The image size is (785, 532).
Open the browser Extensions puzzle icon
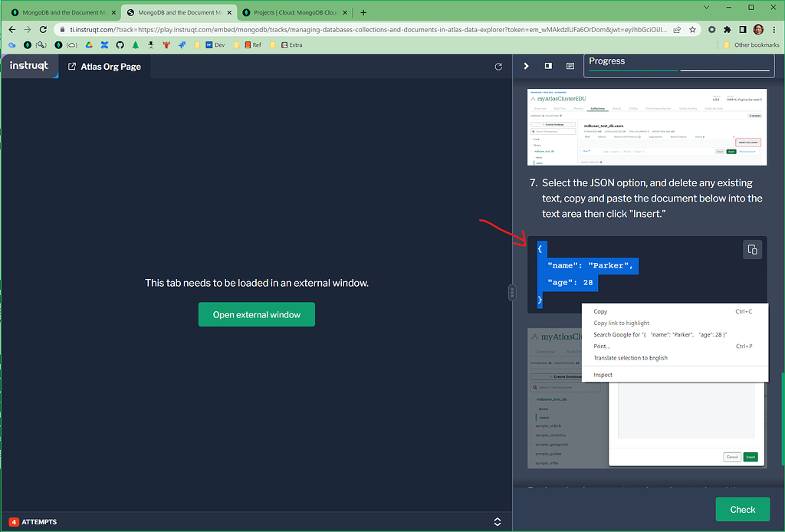(727, 30)
